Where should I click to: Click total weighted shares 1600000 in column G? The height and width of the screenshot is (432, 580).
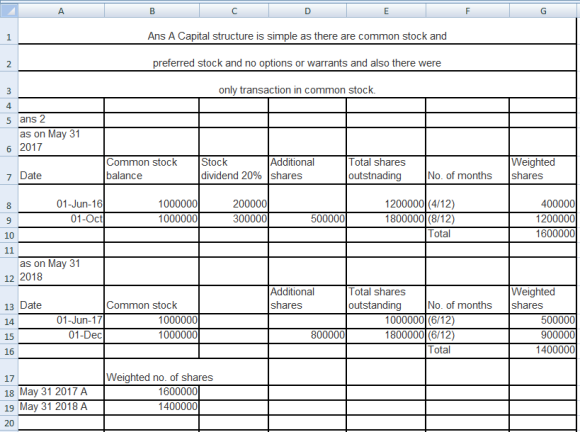coord(543,234)
